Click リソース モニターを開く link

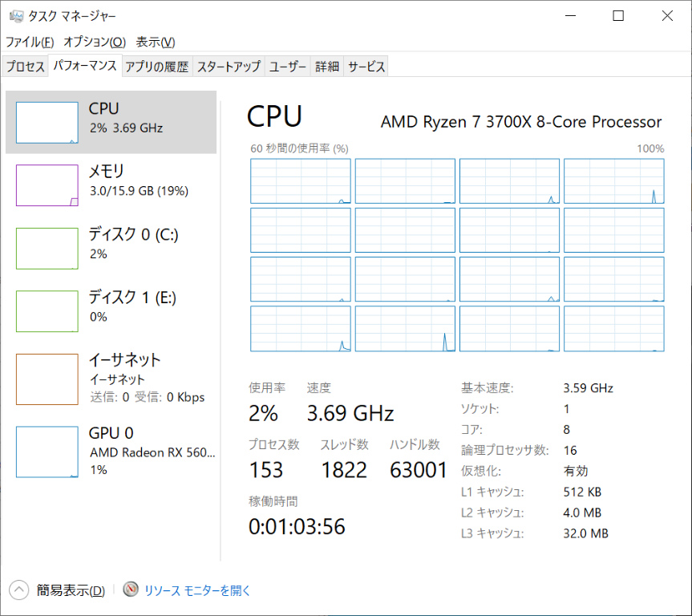coord(197,591)
